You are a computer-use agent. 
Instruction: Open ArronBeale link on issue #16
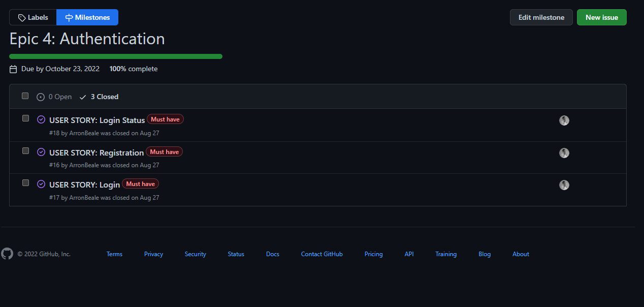[84, 165]
